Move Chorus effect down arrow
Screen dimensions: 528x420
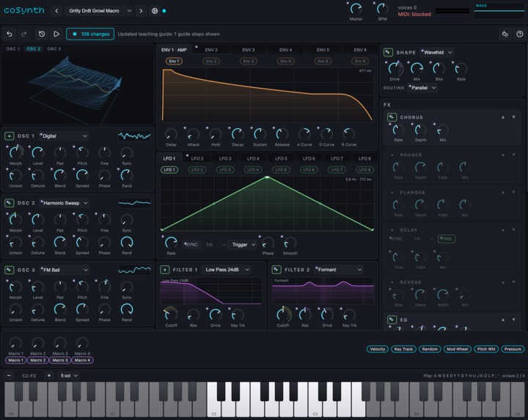coord(513,117)
